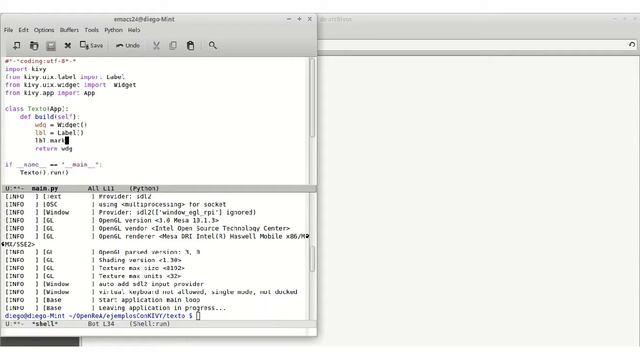Click the 'Shading version <1.30>' log line
Viewport: 640px width, 360px height.
coord(93,260)
